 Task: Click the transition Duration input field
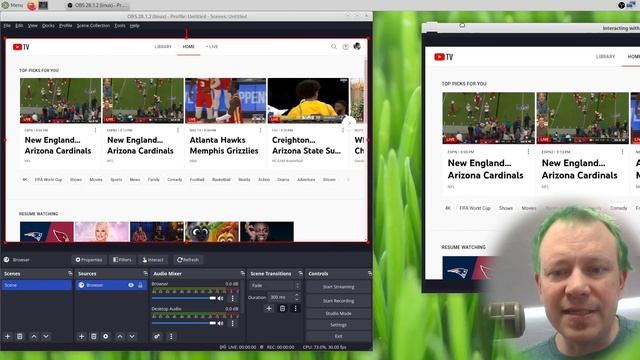tap(281, 297)
